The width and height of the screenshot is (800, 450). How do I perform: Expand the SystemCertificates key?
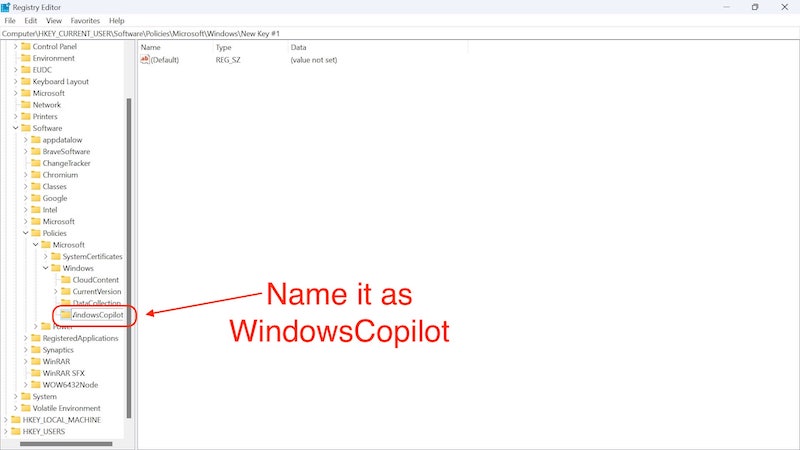click(45, 256)
